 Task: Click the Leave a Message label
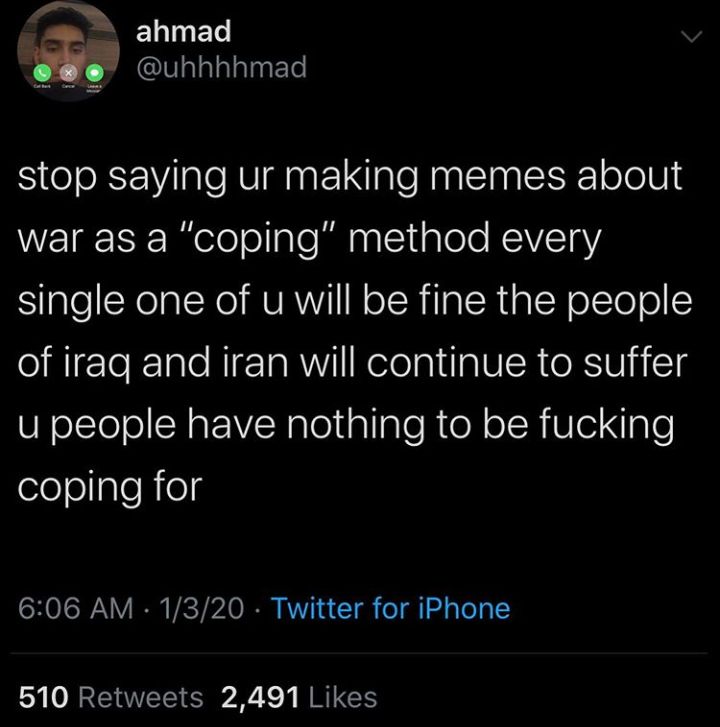[95, 88]
